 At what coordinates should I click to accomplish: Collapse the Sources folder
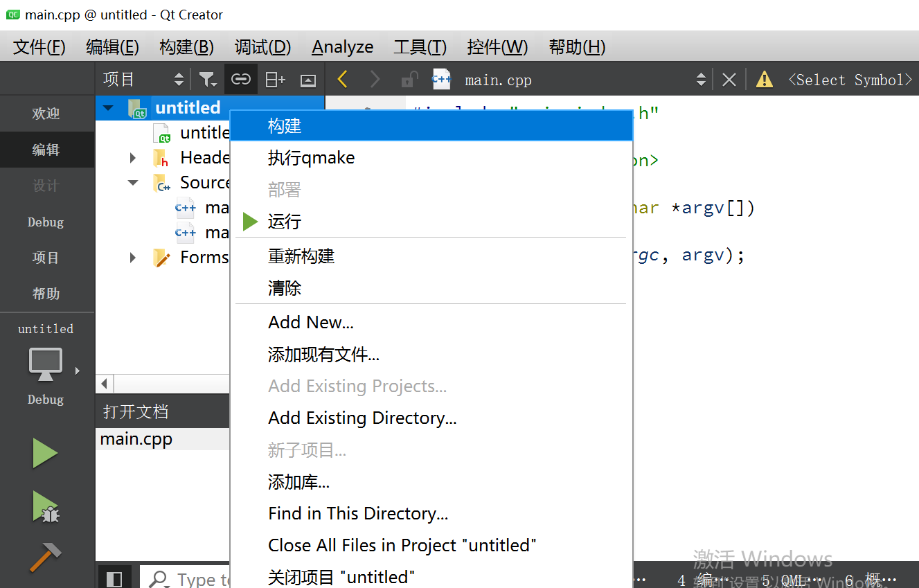coord(133,183)
